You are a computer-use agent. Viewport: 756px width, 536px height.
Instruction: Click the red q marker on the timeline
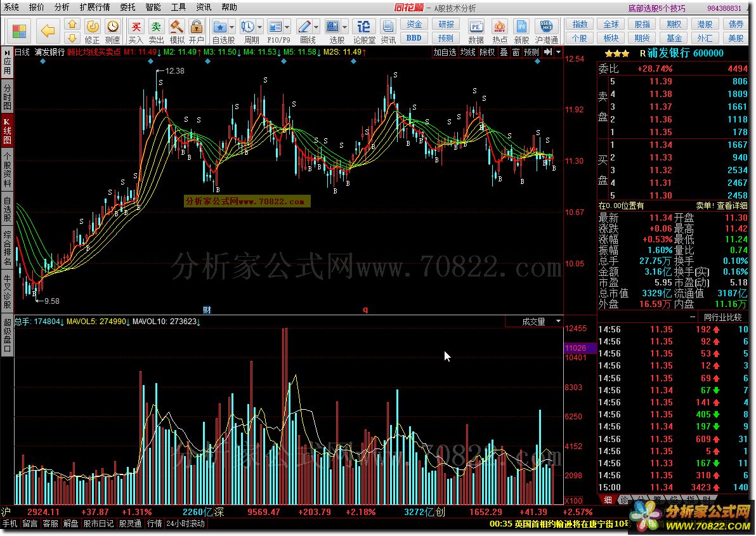point(365,310)
